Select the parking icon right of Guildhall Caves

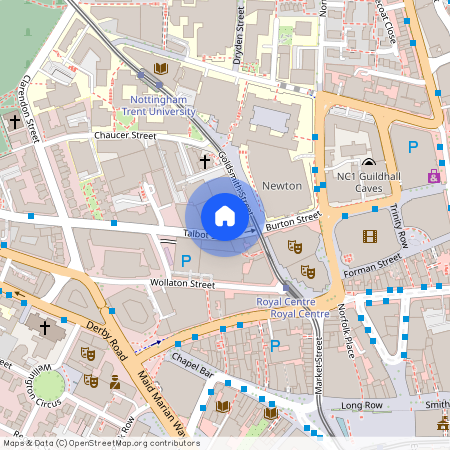click(413, 147)
